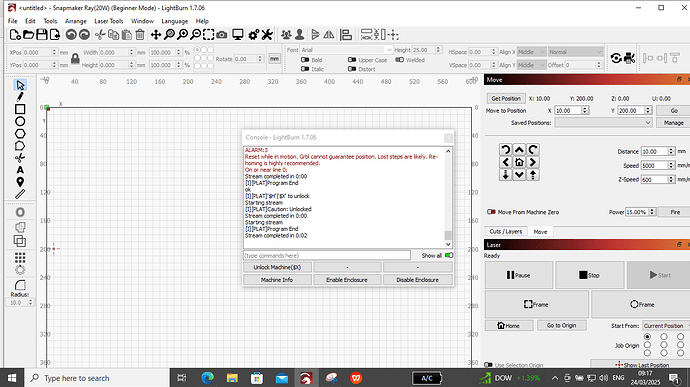The image size is (690, 387).
Task: Switch to Cuts / Layers tab
Action: click(x=506, y=232)
